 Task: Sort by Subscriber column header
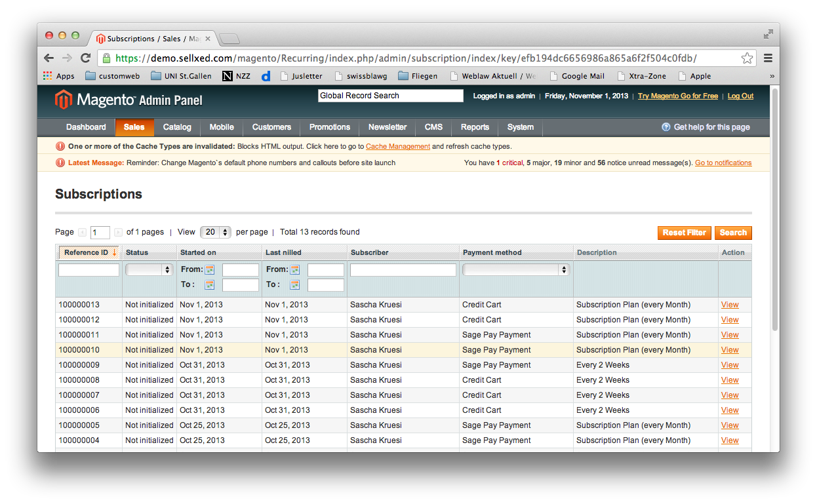click(x=370, y=252)
